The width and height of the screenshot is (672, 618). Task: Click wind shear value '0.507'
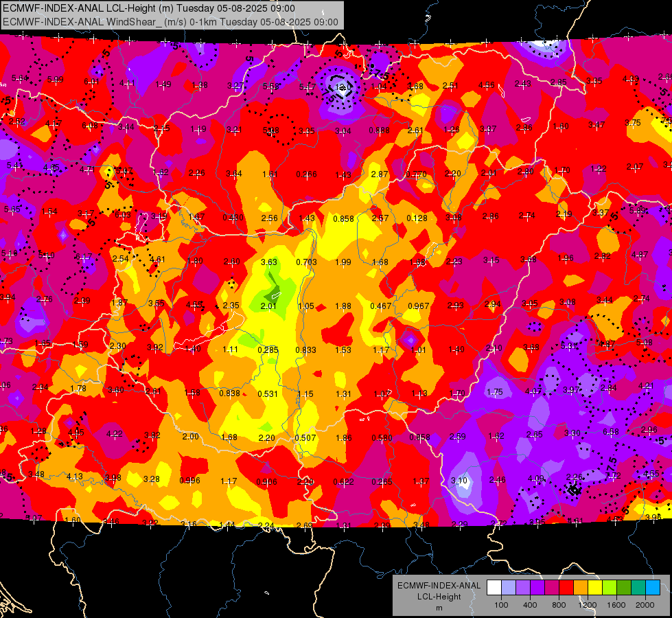pyautogui.click(x=305, y=437)
